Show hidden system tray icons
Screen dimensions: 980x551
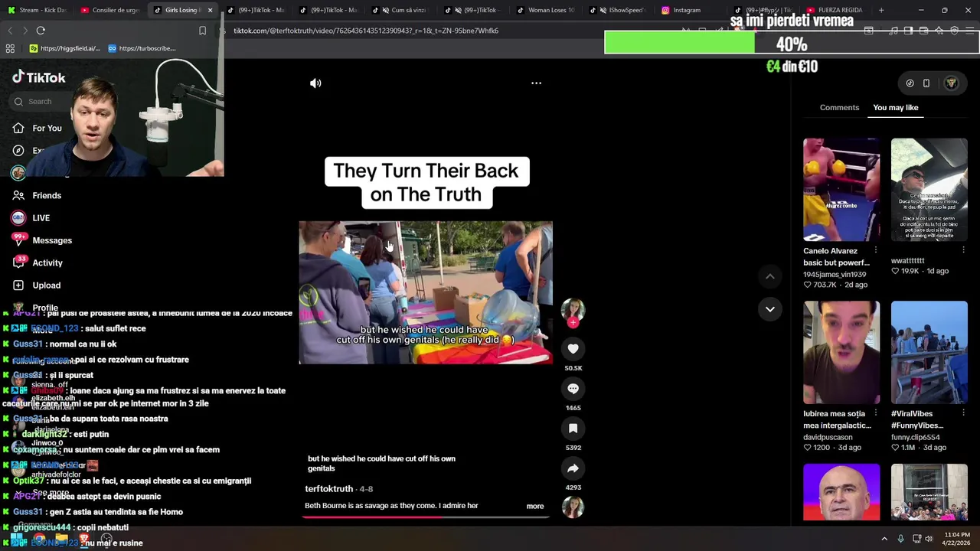(884, 539)
